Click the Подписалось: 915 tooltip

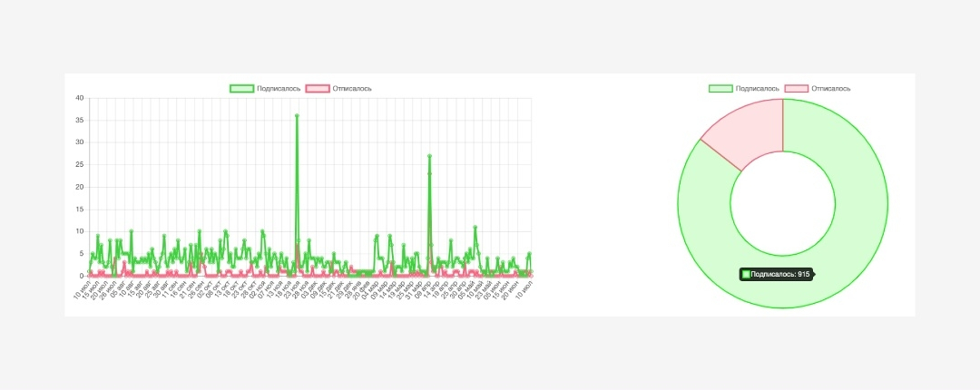(778, 275)
